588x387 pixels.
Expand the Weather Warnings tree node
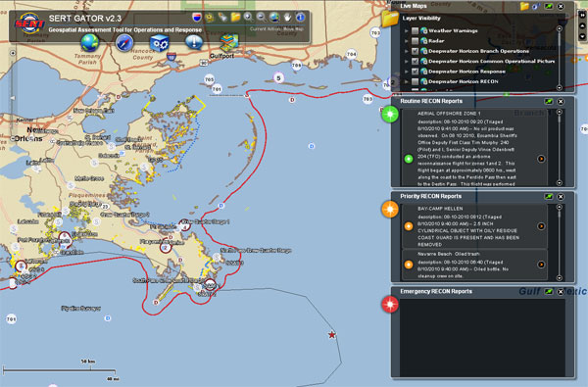406,30
